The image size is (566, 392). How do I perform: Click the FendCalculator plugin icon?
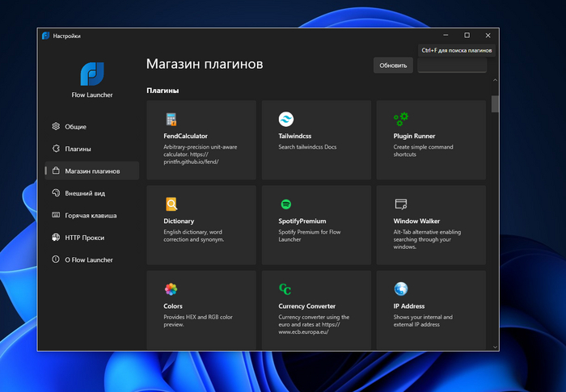click(x=171, y=119)
